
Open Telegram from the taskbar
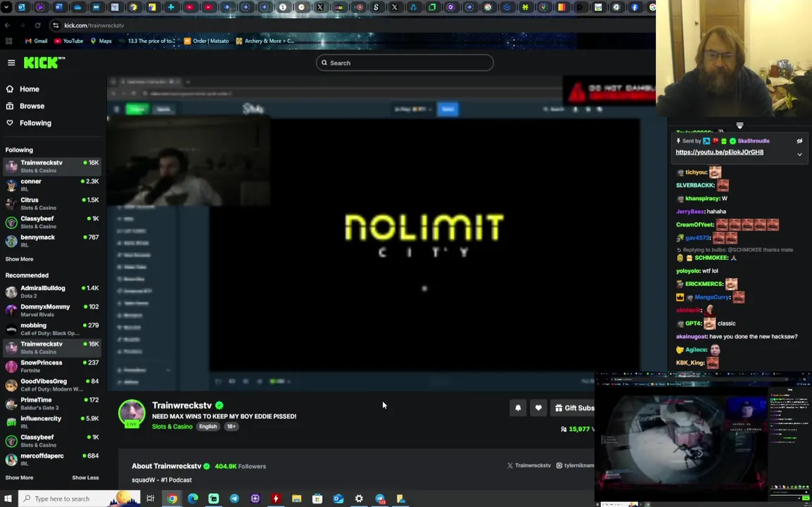coord(234,499)
